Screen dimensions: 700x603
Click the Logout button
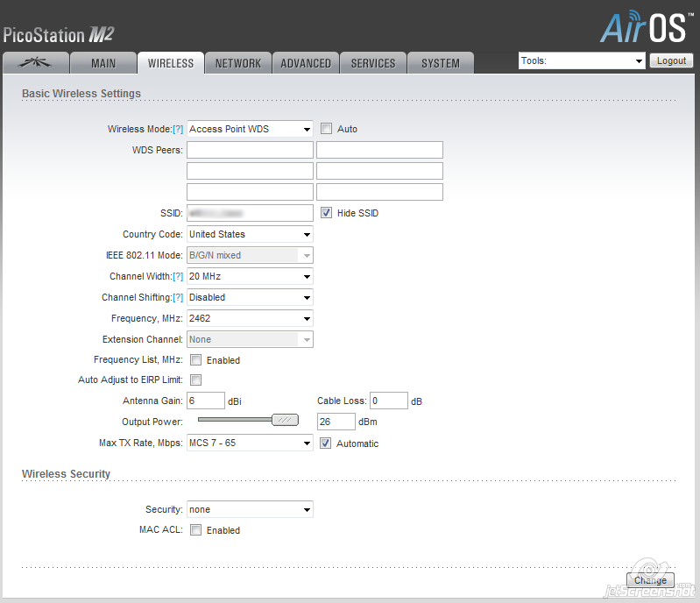(x=671, y=61)
